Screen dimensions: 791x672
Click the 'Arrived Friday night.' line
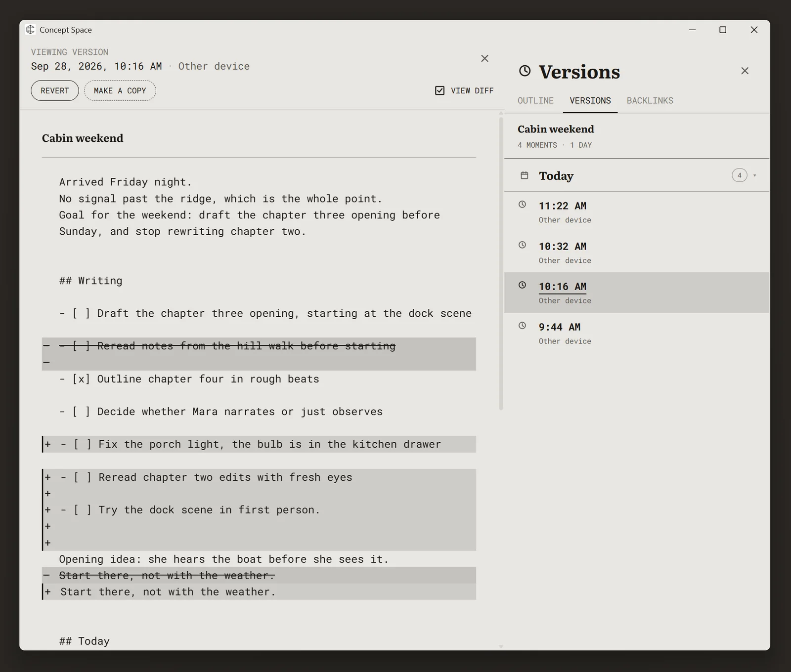[126, 182]
